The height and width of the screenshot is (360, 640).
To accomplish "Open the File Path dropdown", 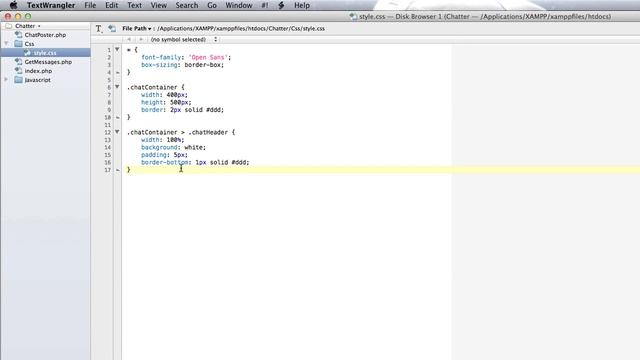I will tap(137, 29).
